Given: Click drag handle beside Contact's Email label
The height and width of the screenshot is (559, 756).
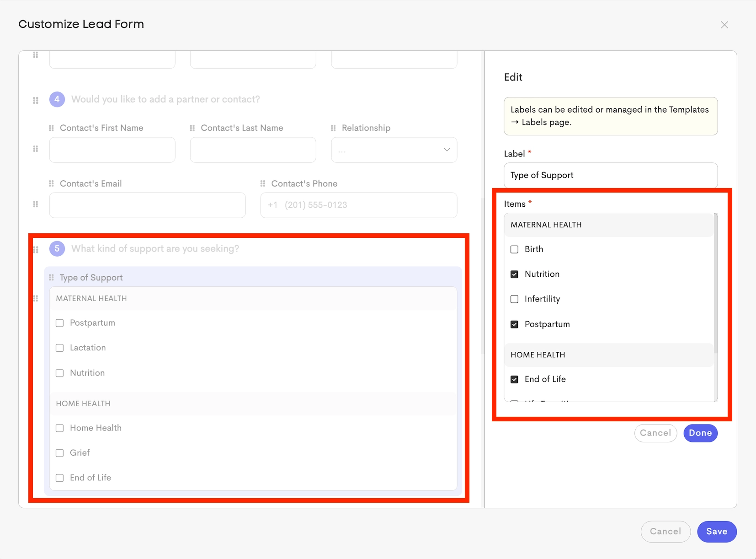Looking at the screenshot, I should click(x=51, y=183).
